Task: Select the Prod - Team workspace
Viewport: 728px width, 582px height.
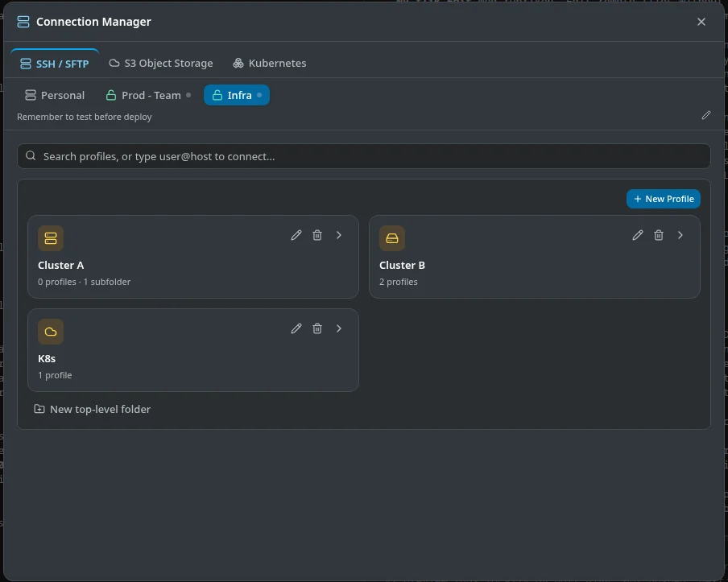Action: (148, 95)
